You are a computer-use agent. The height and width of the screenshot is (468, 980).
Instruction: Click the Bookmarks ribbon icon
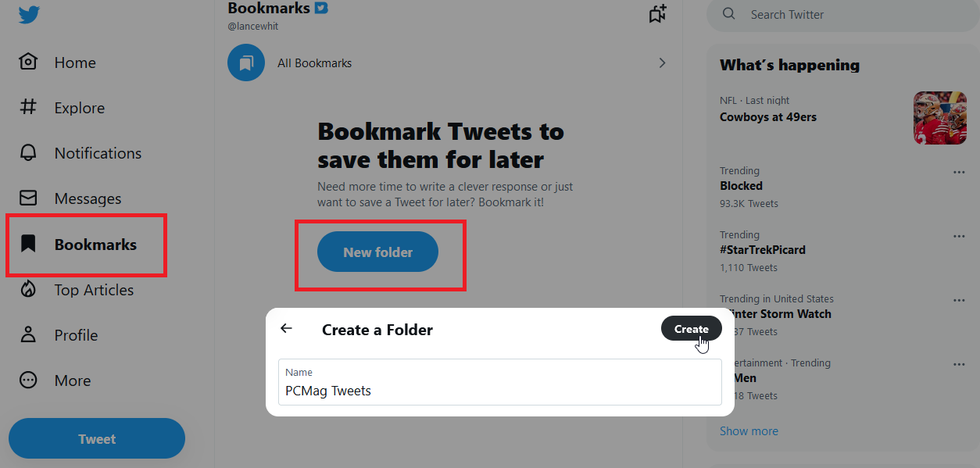point(28,243)
